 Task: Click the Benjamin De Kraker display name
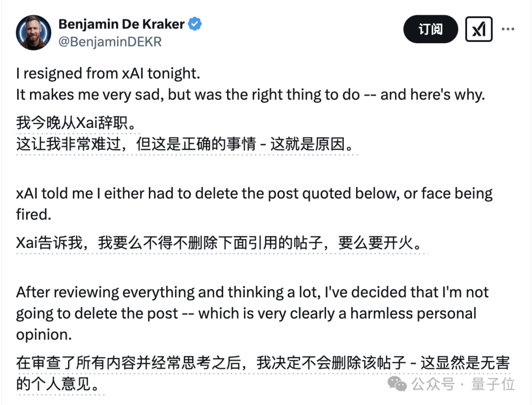(122, 24)
